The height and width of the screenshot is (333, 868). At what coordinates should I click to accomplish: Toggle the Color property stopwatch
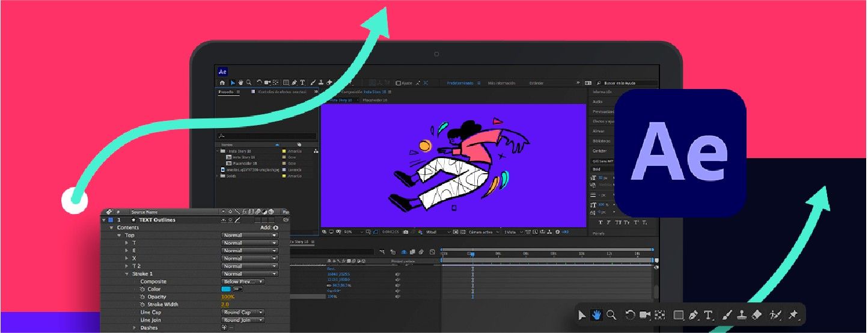click(142, 289)
